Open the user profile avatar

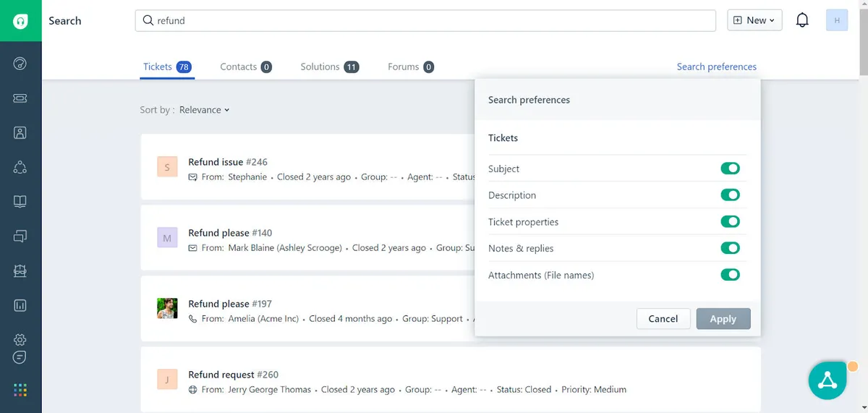[837, 20]
